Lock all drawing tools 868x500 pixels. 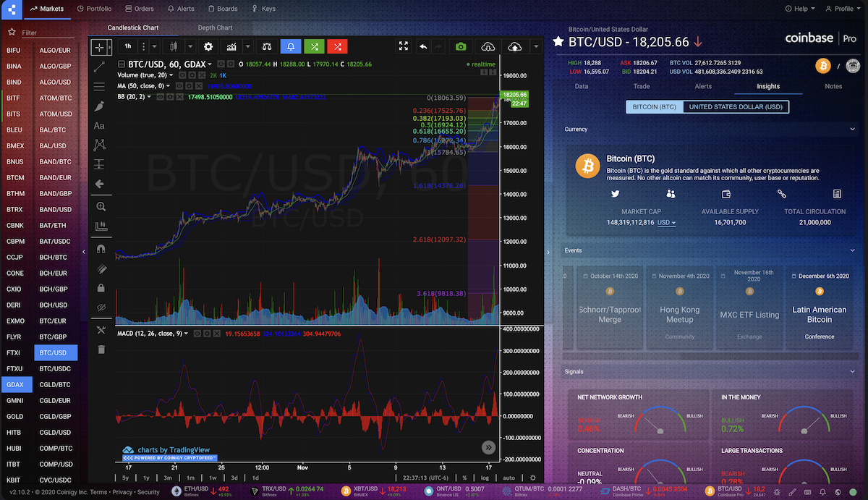tap(101, 287)
